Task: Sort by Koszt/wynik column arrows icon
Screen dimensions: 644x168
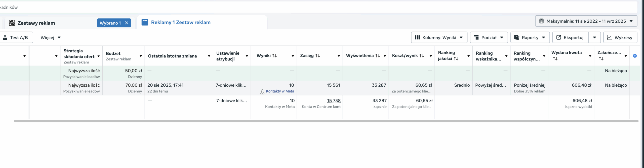Action: (x=422, y=56)
